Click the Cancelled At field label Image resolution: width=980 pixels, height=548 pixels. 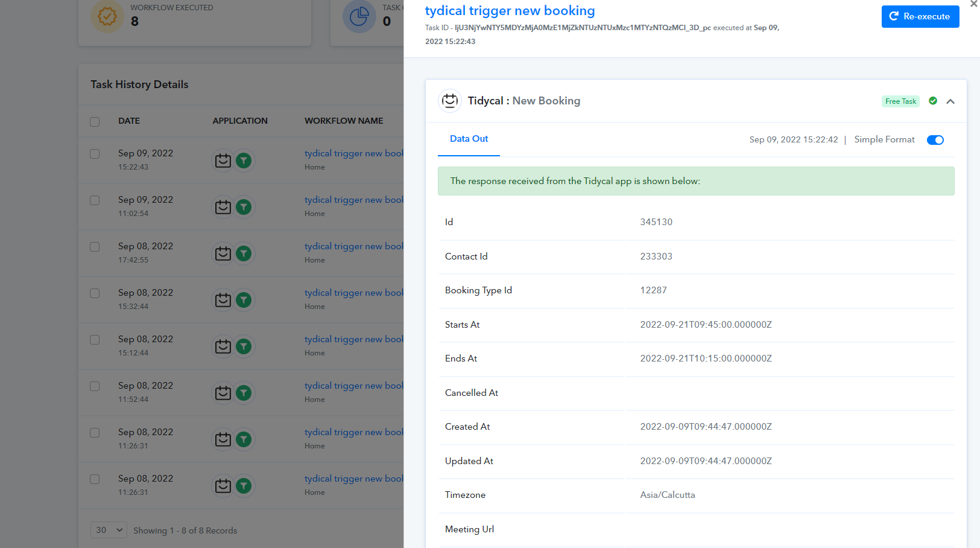[472, 393]
